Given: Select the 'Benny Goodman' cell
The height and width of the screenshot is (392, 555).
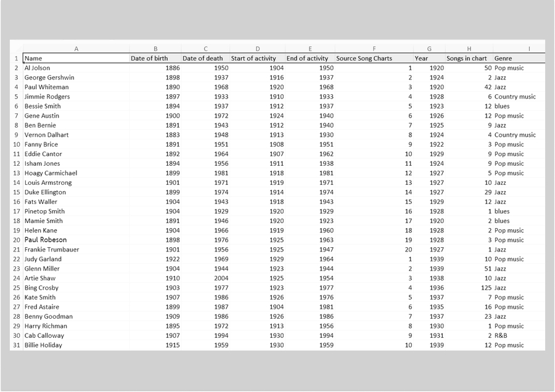Looking at the screenshot, I should 76,316.
